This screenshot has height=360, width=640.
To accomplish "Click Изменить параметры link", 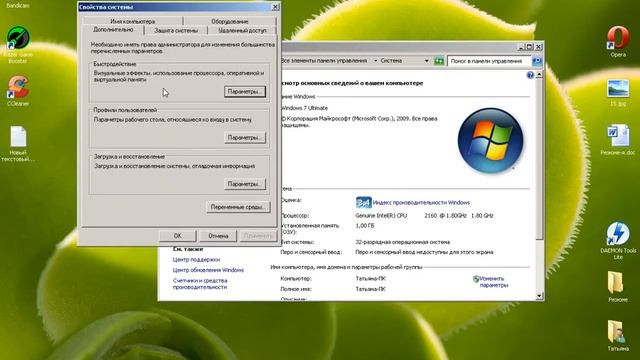I will (x=494, y=282).
